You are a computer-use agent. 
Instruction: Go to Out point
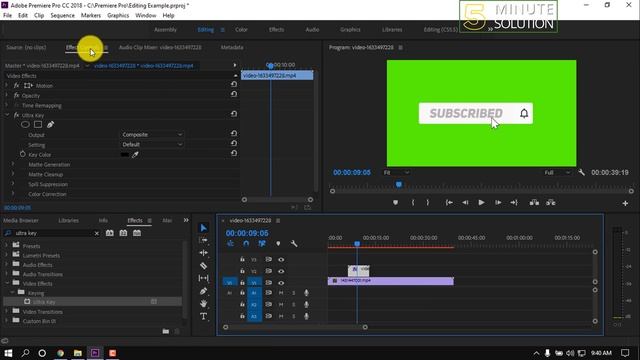(514, 202)
